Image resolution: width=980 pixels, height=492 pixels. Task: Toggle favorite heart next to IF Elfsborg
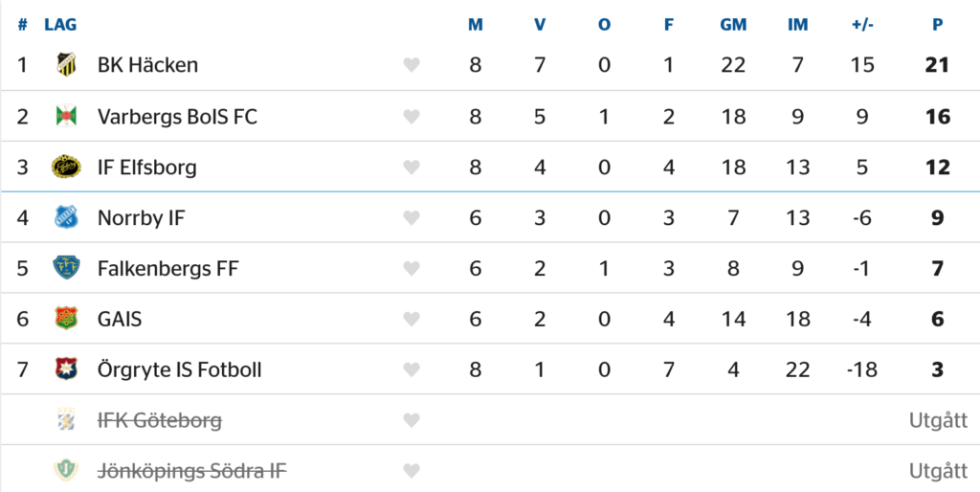(412, 168)
